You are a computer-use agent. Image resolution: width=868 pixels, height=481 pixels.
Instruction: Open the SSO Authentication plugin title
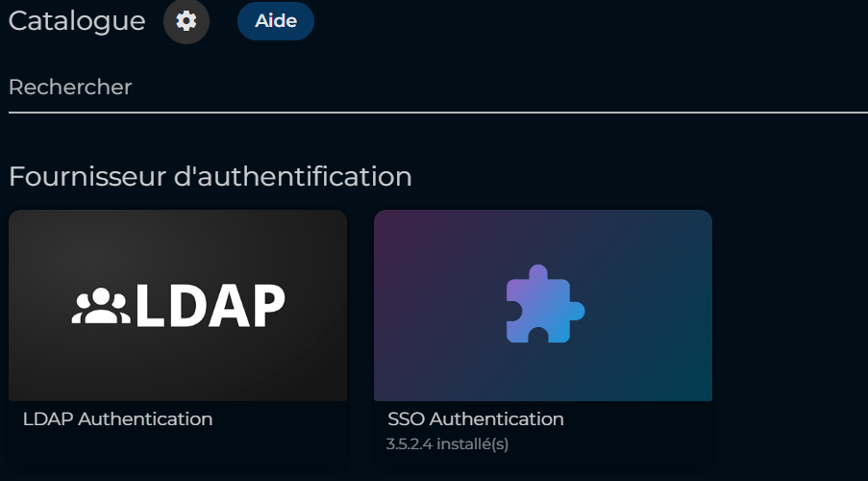475,419
